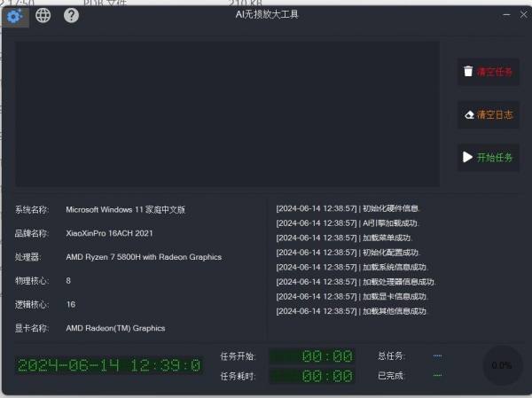Click the AI无损放大工具 window title
This screenshot has width=532, height=398.
point(267,14)
